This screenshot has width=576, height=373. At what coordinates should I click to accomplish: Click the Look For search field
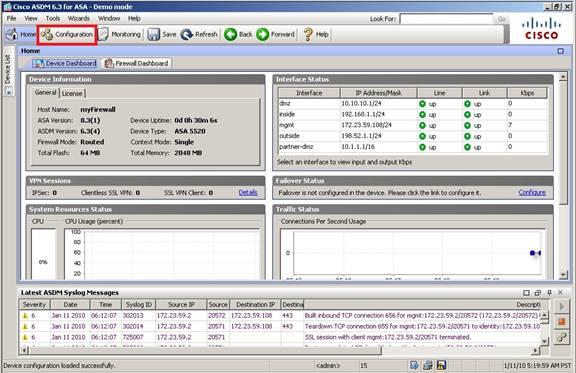point(446,19)
